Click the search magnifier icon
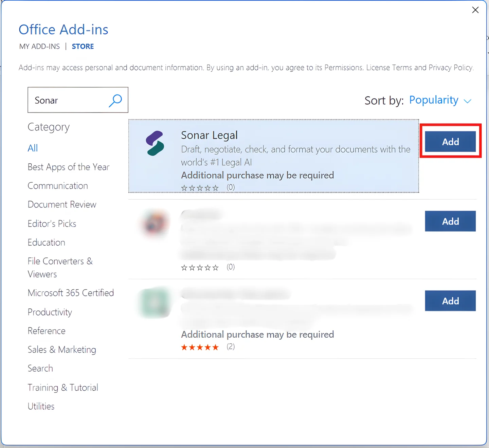This screenshot has height=448, width=489. point(115,101)
